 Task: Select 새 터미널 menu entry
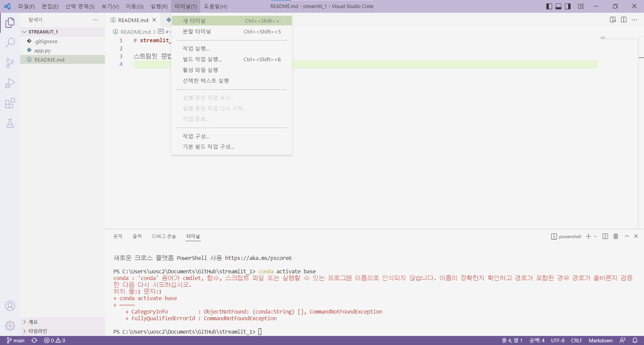pos(231,21)
